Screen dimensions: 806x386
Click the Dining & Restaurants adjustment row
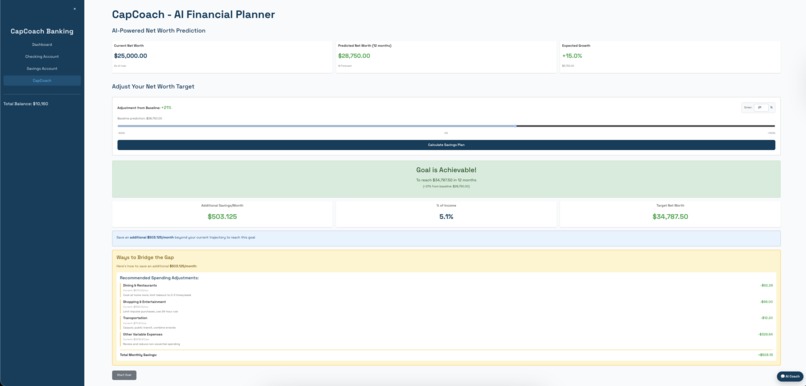pos(446,290)
